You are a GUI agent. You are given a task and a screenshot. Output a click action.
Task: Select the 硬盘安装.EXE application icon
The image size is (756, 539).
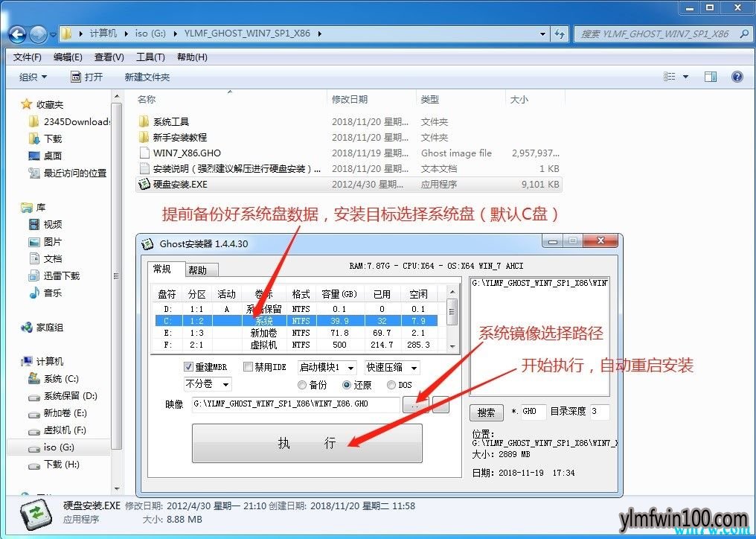[144, 184]
